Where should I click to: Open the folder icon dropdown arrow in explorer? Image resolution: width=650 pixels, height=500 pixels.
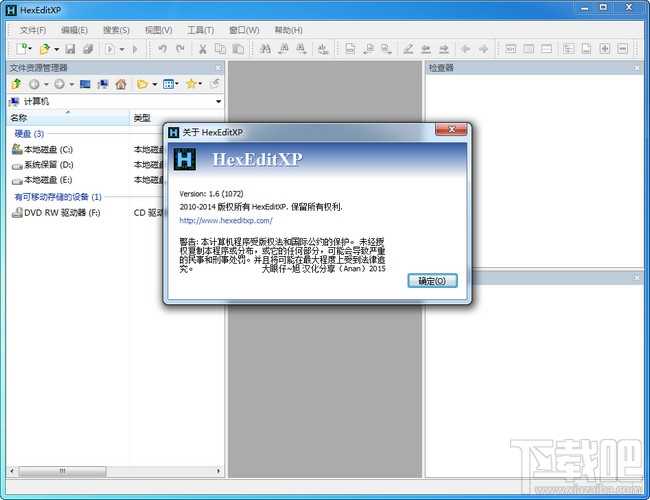[x=155, y=84]
